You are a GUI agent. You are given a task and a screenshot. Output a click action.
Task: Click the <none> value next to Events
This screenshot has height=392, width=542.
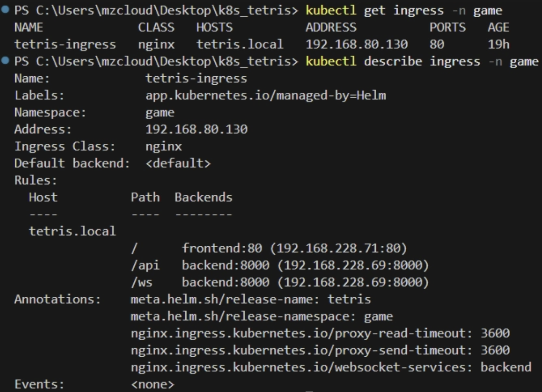click(152, 384)
